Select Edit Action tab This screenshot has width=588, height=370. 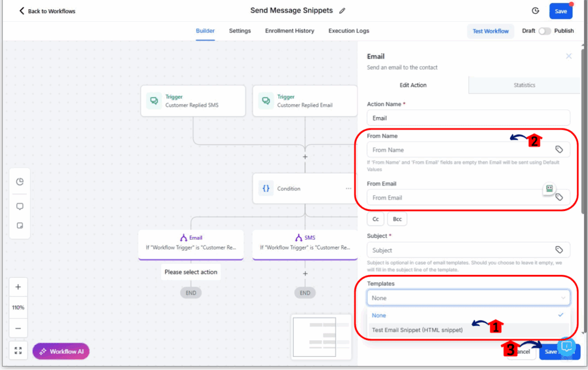click(413, 85)
